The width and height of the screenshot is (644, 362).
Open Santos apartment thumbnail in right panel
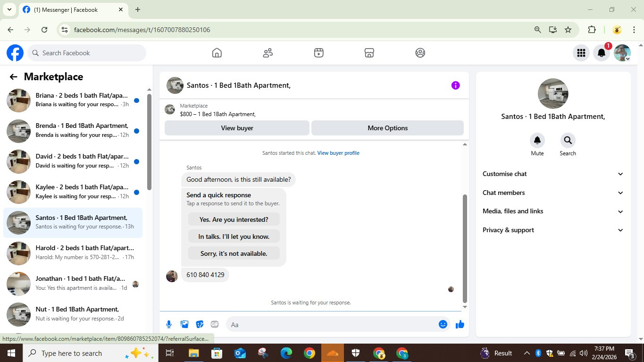553,93
